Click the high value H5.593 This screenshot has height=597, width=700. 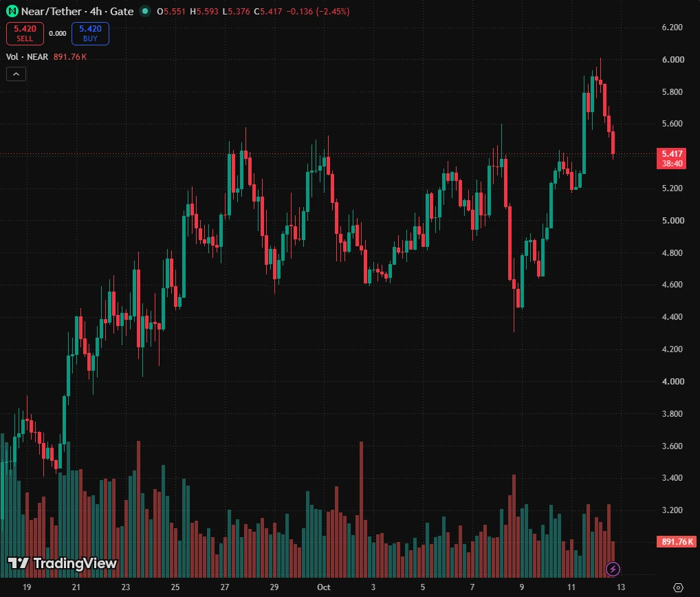[204, 11]
